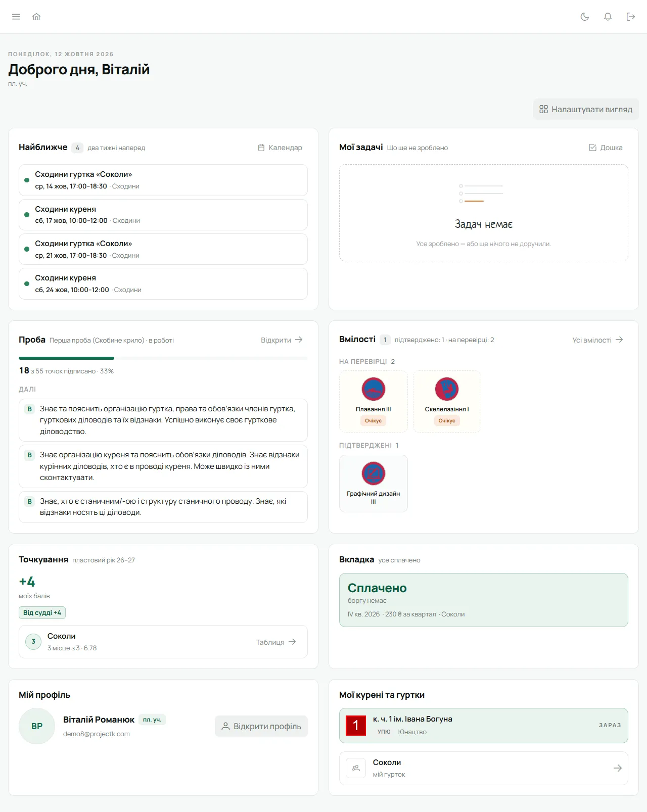Click Відкрити профіль button
Image resolution: width=647 pixels, height=812 pixels.
tap(261, 726)
